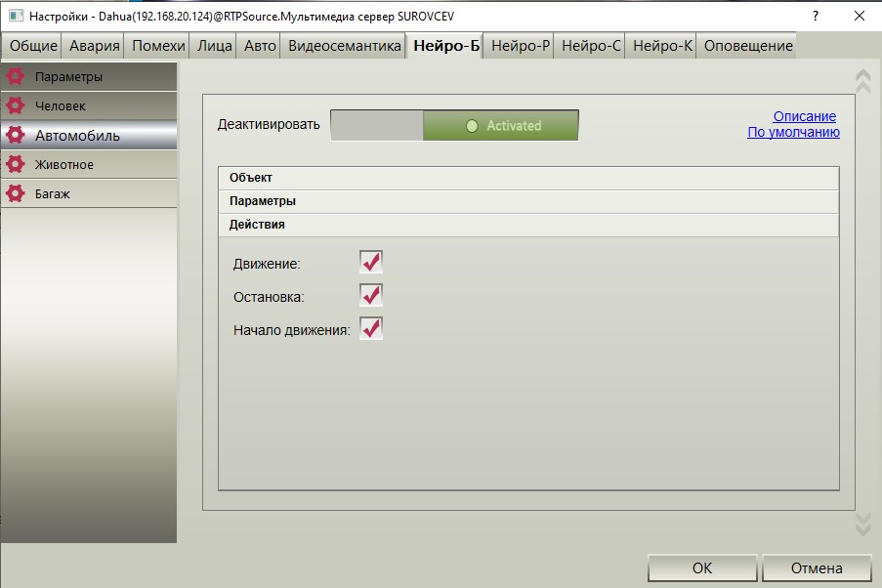Click the gear icon next to Животное
Viewport: 882px width, 588px height.
[16, 164]
